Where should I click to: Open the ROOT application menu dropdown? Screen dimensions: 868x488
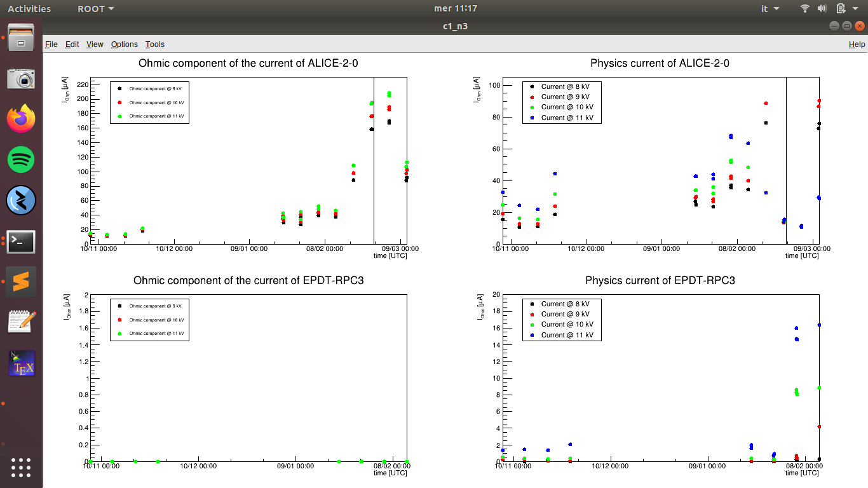click(x=96, y=8)
